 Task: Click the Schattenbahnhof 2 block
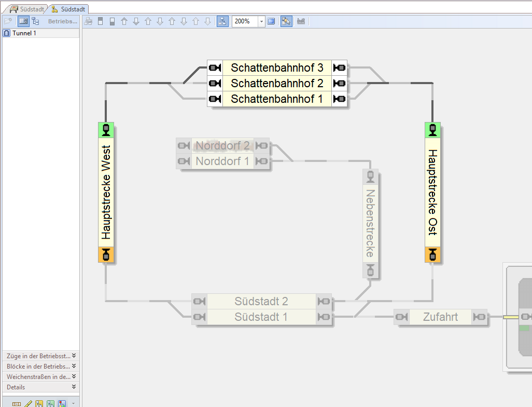(x=277, y=83)
